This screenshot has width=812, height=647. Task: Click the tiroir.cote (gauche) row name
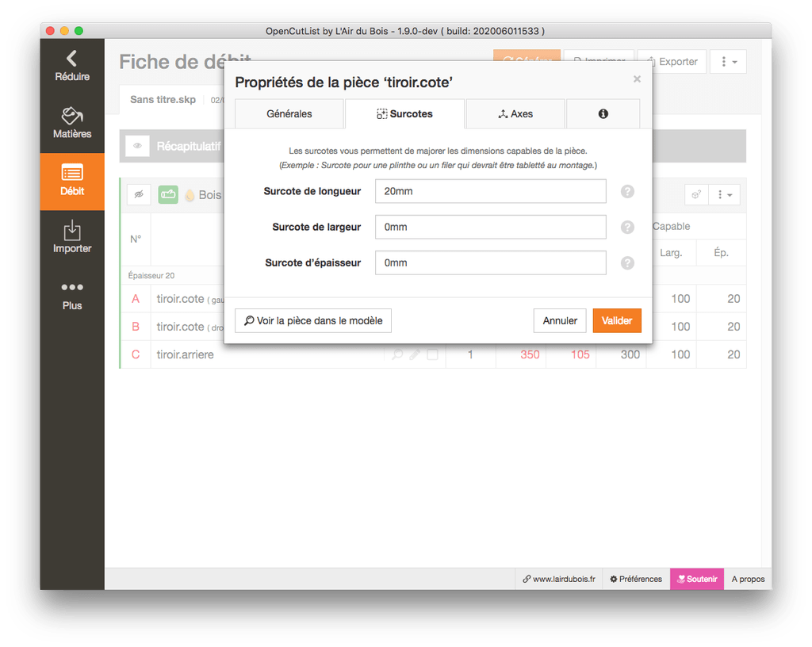[190, 299]
